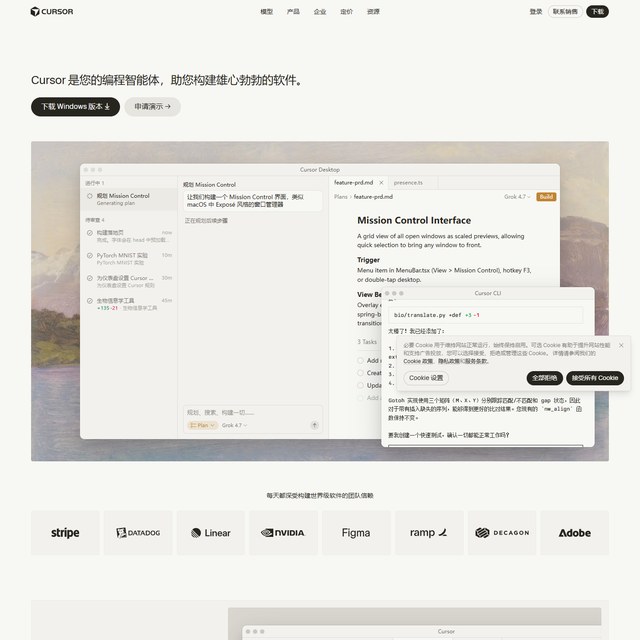Toggle the Add task radio circle

[360, 360]
